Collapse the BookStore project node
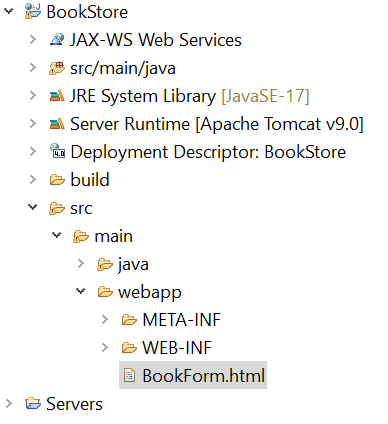Image resolution: width=388 pixels, height=424 pixels. point(9,11)
